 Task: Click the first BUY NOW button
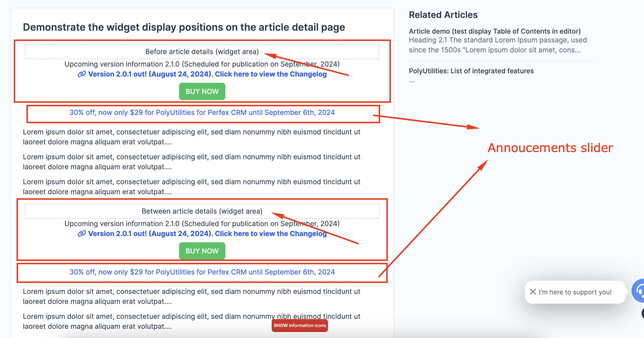202,91
